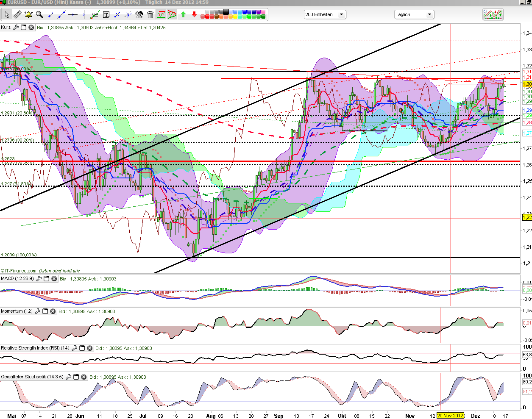Insert a red down arrow marker
Screen dimensions: 532x419
pos(194,14)
